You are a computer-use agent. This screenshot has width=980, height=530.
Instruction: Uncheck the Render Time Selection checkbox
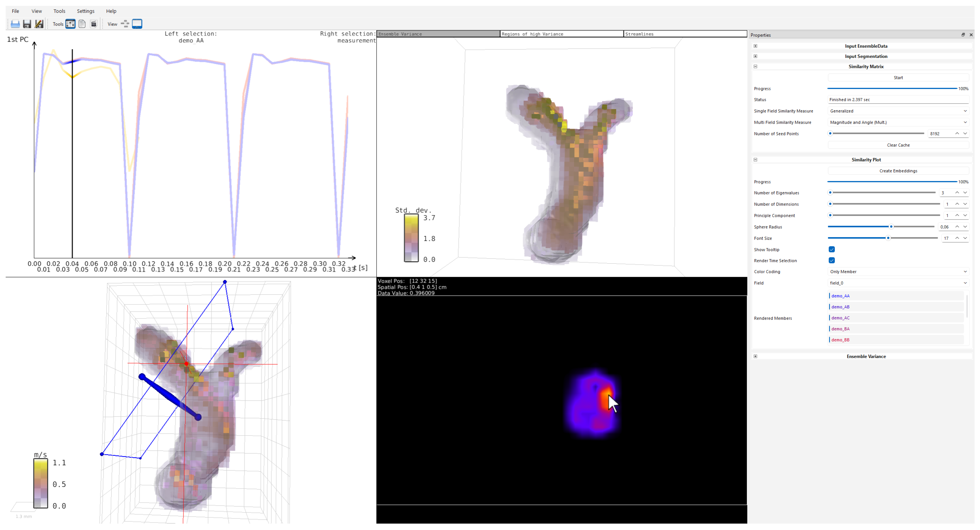coord(832,261)
